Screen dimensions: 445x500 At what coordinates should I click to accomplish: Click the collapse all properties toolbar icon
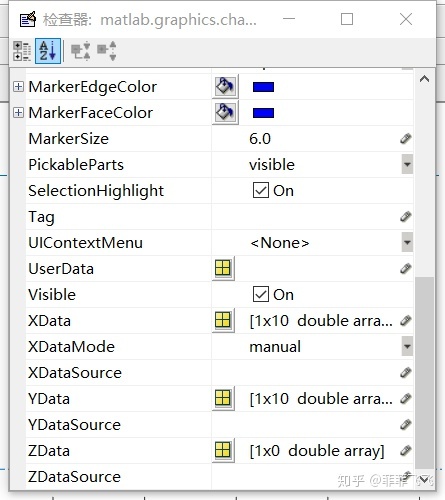tap(107, 51)
